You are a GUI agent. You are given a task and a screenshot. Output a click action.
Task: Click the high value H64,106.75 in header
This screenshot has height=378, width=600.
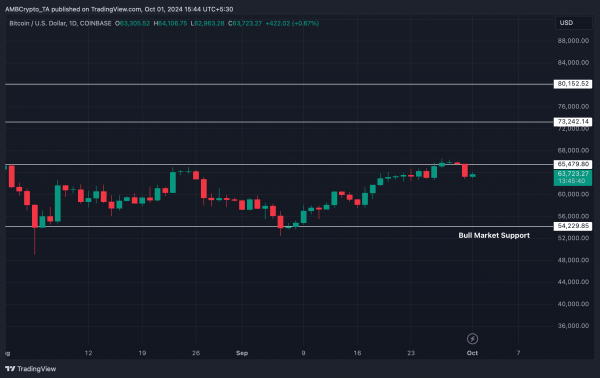click(170, 23)
